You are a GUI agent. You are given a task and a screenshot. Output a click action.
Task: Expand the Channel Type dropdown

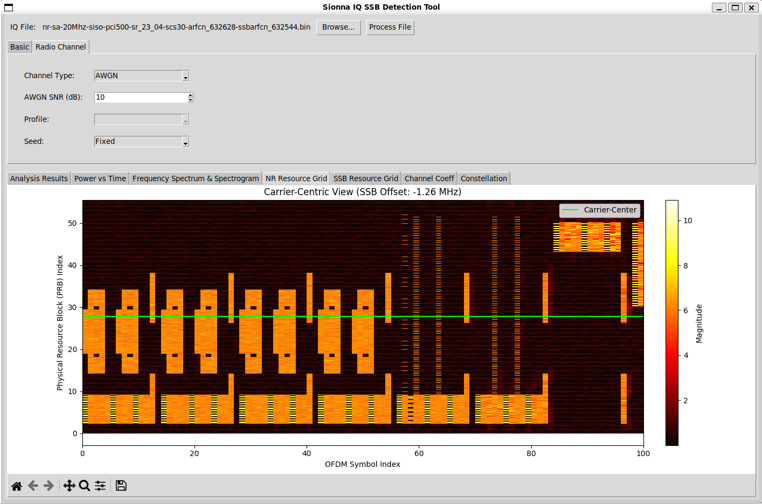coord(141,76)
